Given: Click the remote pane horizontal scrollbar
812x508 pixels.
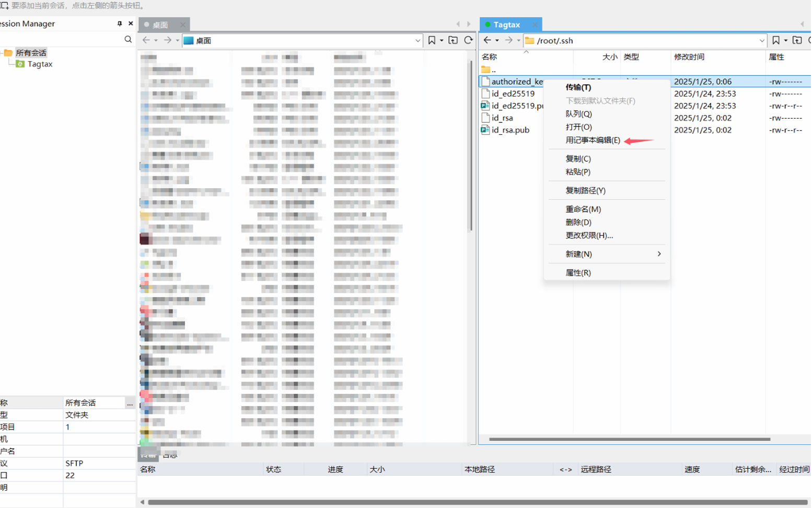Looking at the screenshot, I should (629, 439).
